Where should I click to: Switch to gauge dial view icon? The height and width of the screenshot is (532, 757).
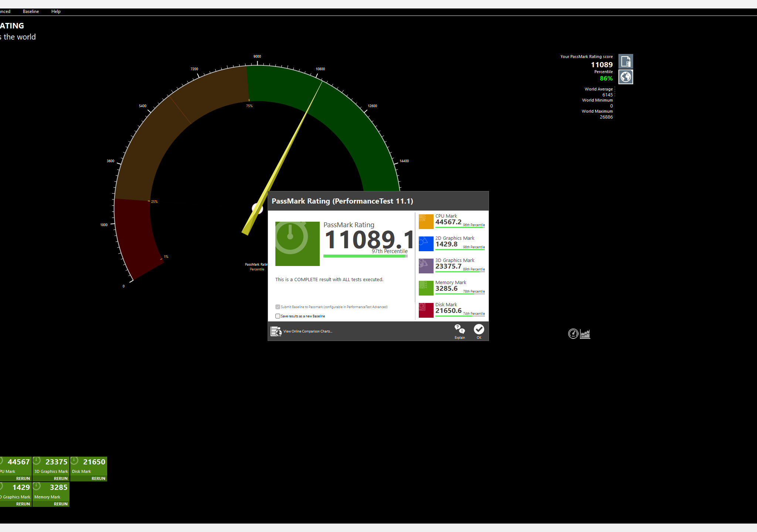(x=573, y=334)
